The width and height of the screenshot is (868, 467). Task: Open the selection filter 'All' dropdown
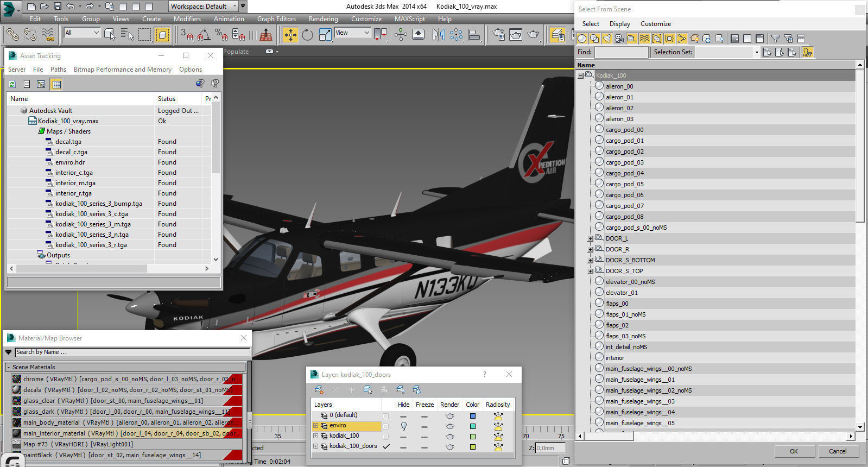[82, 33]
